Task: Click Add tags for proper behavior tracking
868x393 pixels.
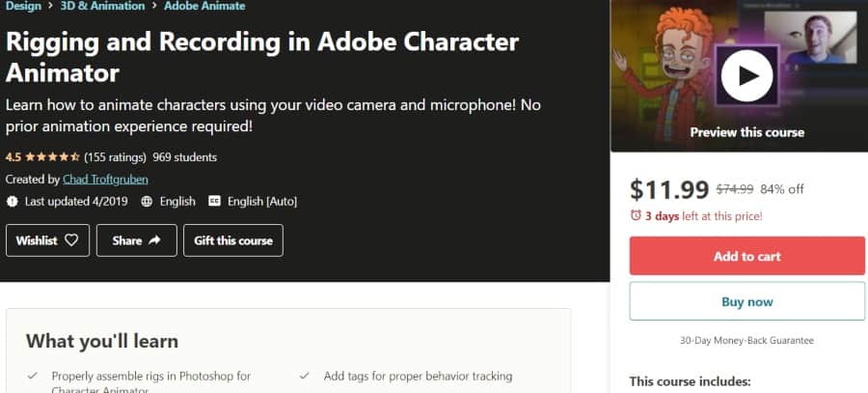Action: coord(418,376)
